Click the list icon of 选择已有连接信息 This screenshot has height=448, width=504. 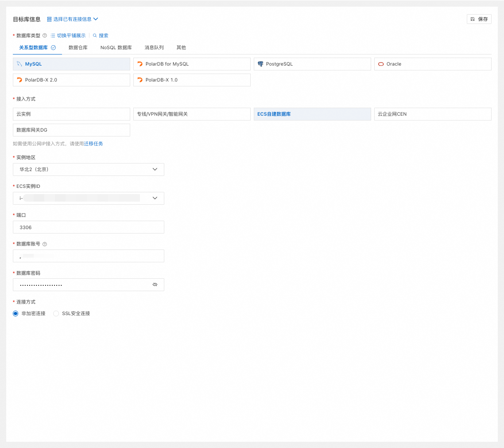tap(49, 19)
